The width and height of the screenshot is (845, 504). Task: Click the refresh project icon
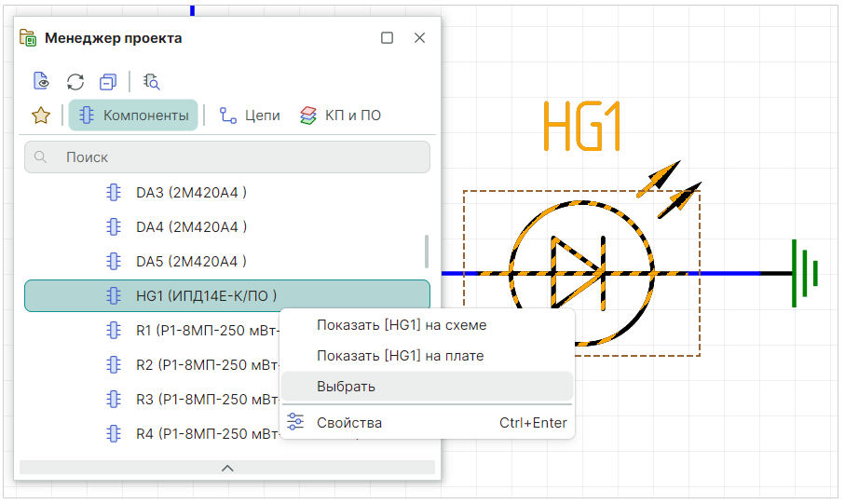coord(75,81)
